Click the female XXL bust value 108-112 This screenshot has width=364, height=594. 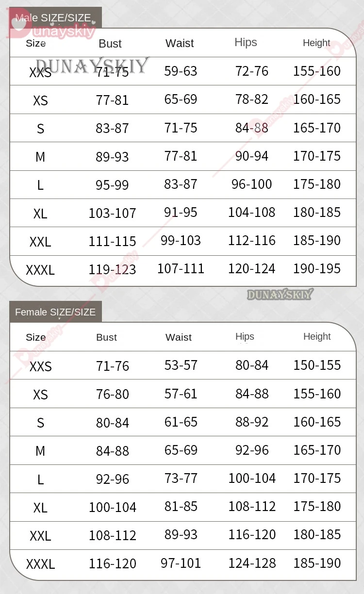coord(112,535)
